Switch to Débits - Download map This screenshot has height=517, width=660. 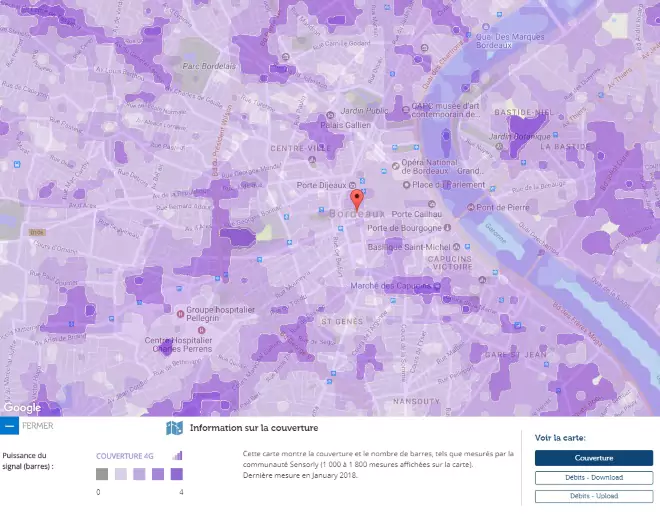pyautogui.click(x=594, y=477)
